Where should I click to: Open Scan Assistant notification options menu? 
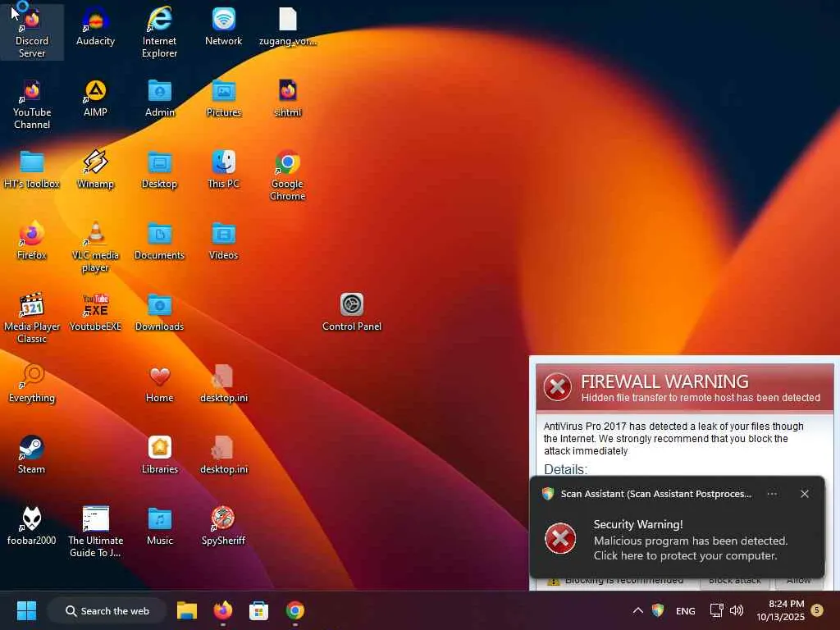coord(772,494)
